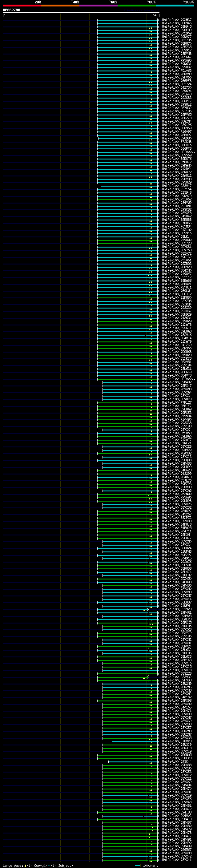This screenshot has height=868, width=197.
Task: Select the UniRef100_P10490 entry
Action: [177, 419]
